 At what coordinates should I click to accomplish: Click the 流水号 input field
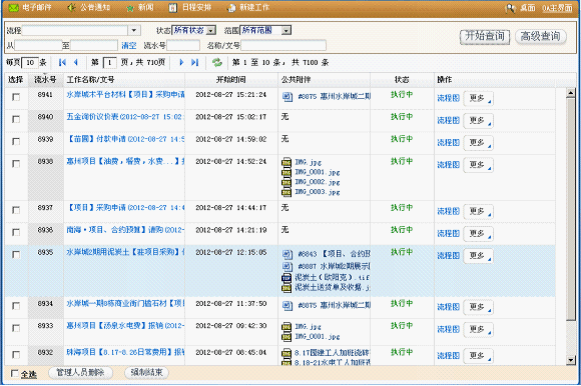pos(183,46)
